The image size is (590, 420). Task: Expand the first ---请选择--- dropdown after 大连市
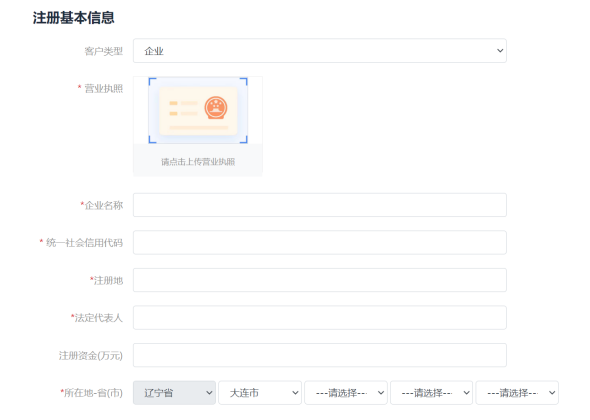point(346,393)
